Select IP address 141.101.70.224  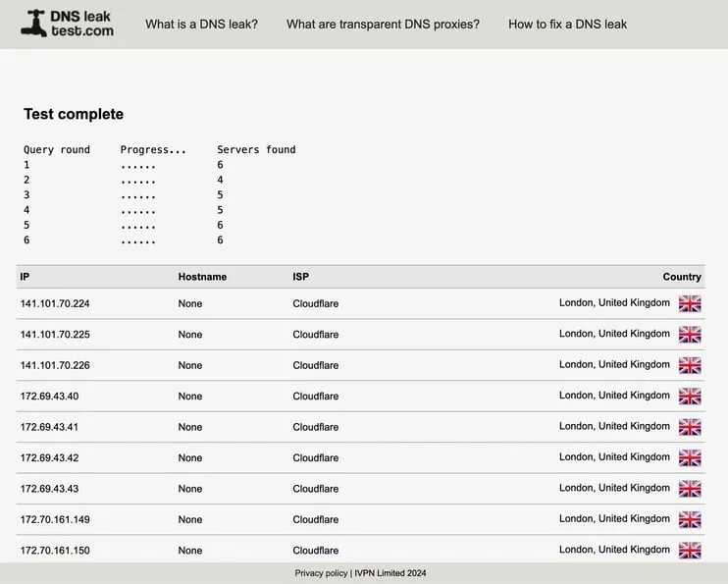pyautogui.click(x=55, y=303)
